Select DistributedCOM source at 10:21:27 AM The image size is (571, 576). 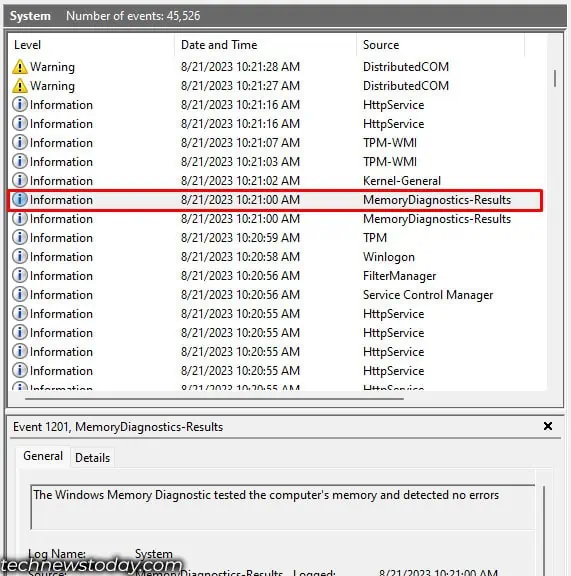pos(406,86)
